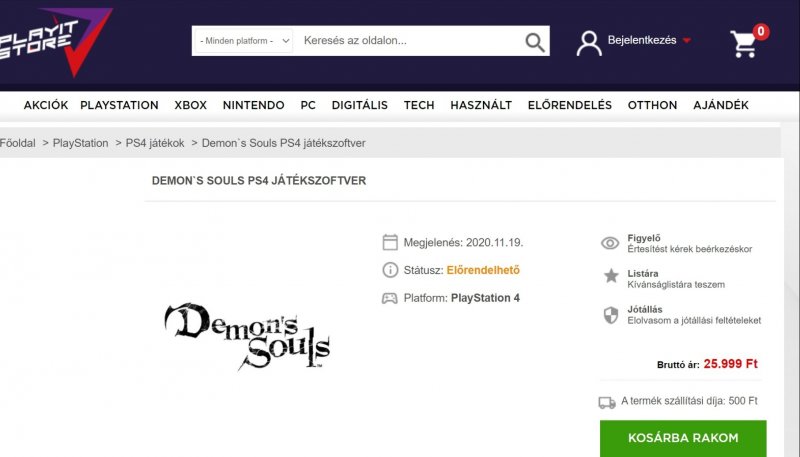Open the TECH menu
This screenshot has width=800, height=457.
coord(419,105)
